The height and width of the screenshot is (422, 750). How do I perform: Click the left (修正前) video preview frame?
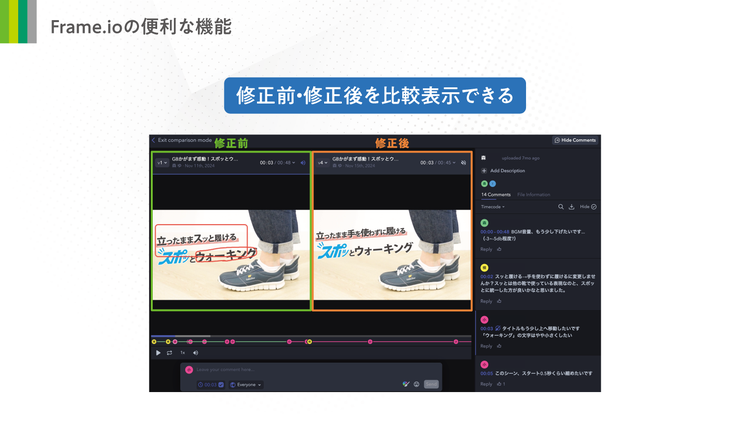click(x=231, y=255)
